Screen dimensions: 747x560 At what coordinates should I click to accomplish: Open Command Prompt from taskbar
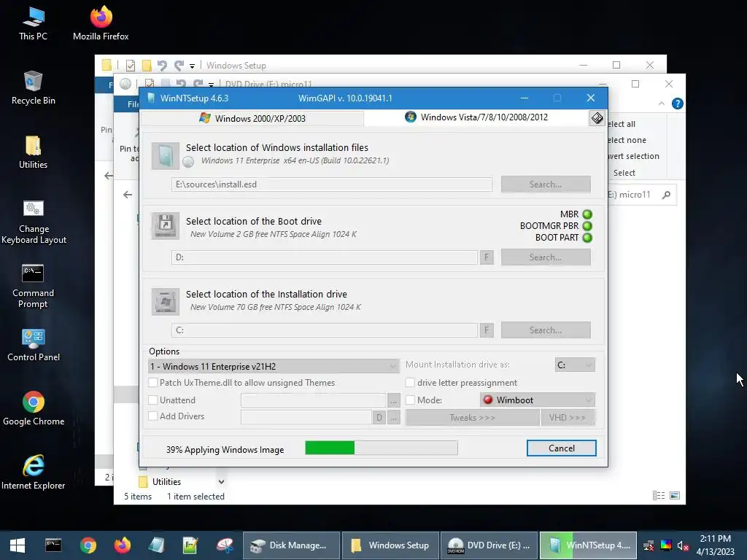pos(53,545)
